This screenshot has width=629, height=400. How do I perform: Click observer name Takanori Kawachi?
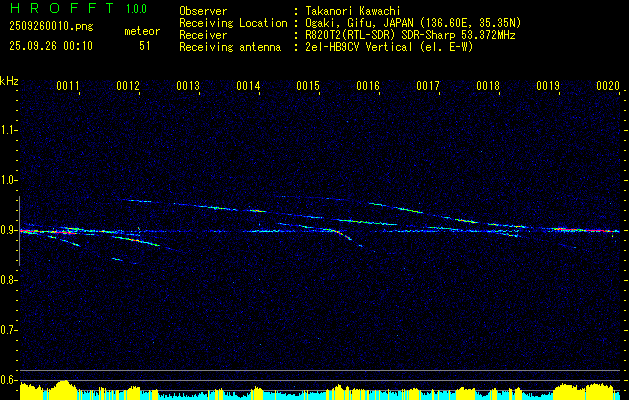pos(351,11)
